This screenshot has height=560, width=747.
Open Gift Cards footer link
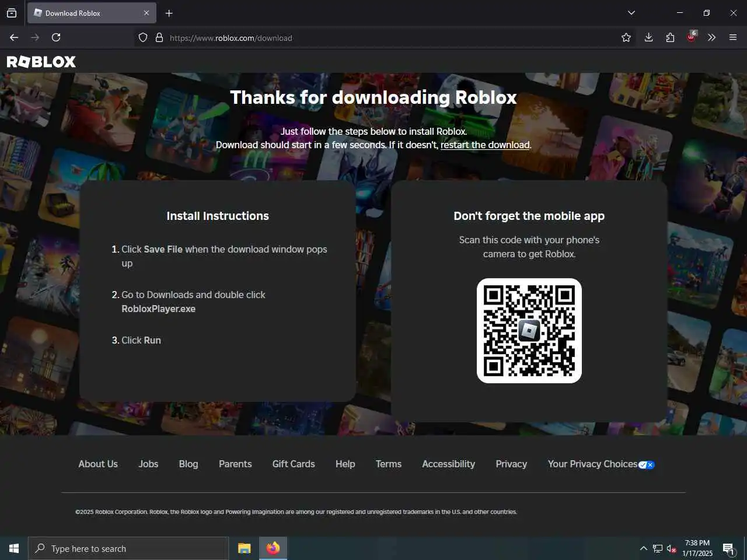click(x=294, y=464)
